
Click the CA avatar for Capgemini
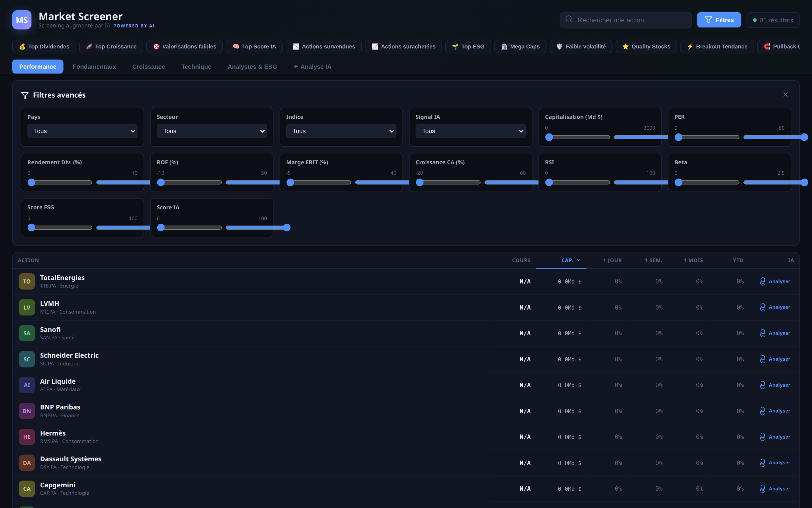pyautogui.click(x=27, y=489)
